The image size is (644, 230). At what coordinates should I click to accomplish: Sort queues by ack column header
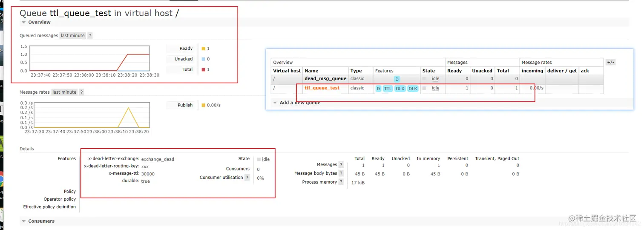585,71
